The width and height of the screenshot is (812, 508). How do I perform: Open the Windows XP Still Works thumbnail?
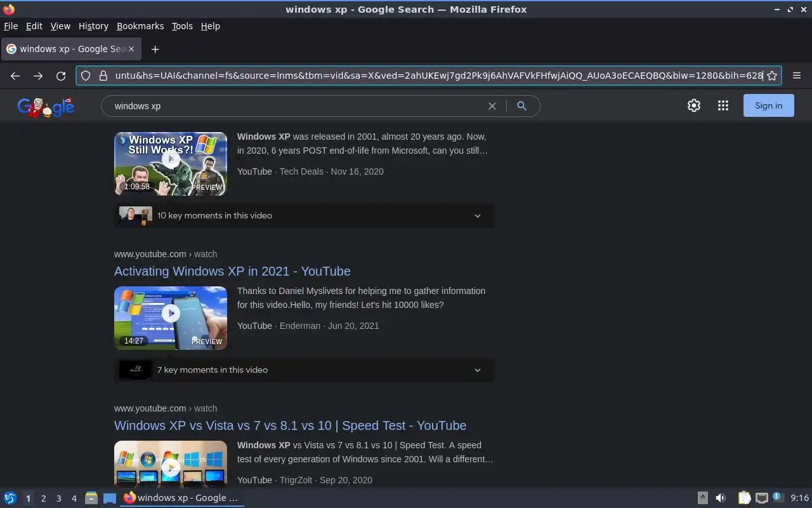[x=171, y=164]
